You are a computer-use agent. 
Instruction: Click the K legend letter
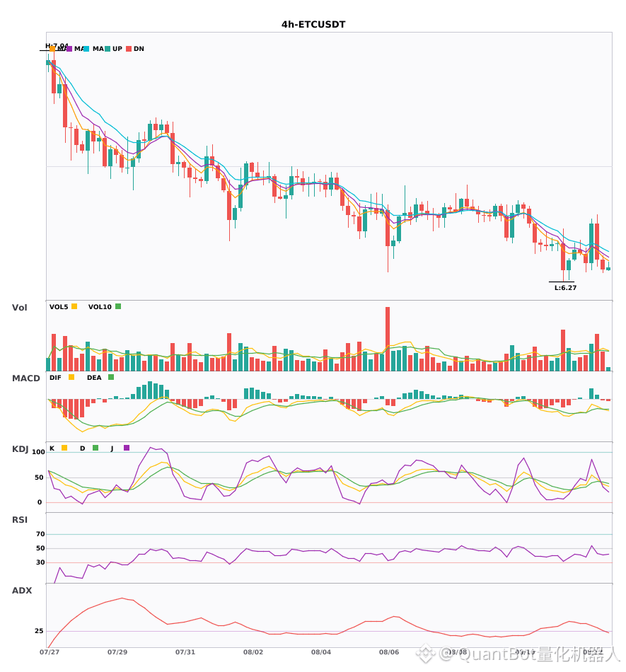click(x=52, y=448)
